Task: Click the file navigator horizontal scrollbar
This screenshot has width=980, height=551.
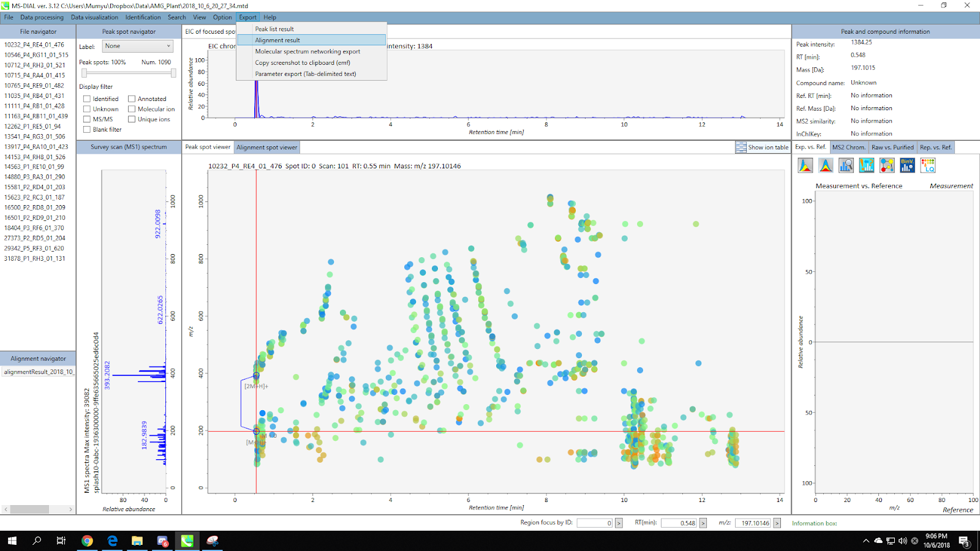Action: (x=38, y=509)
